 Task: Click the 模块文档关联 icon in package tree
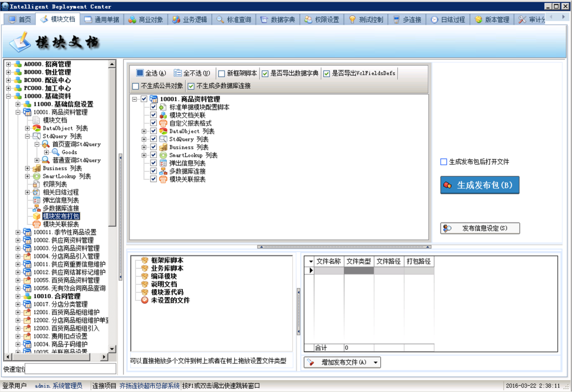163,115
